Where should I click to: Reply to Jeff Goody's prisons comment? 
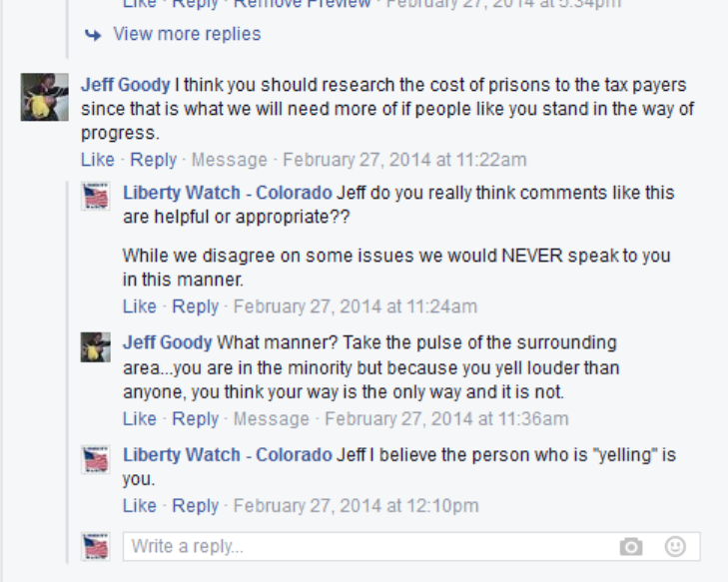[153, 160]
